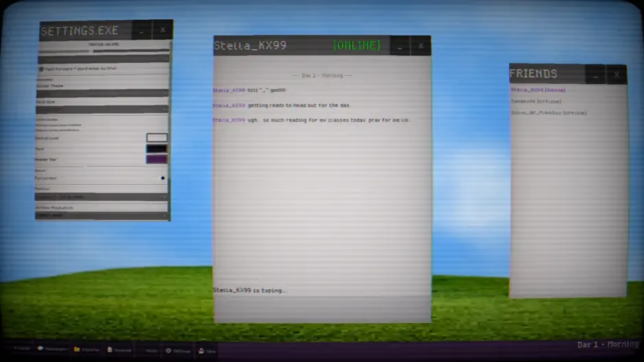
Task: Click the Save icon in taskbar
Action: (208, 351)
